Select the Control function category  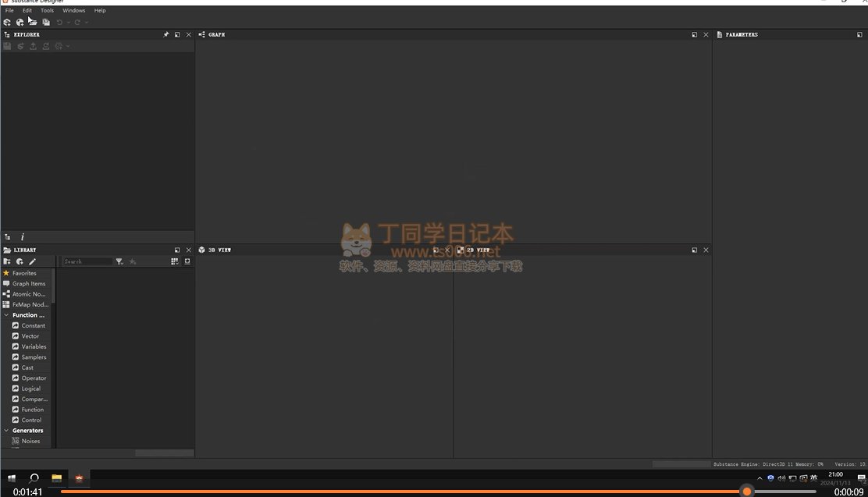click(x=31, y=420)
